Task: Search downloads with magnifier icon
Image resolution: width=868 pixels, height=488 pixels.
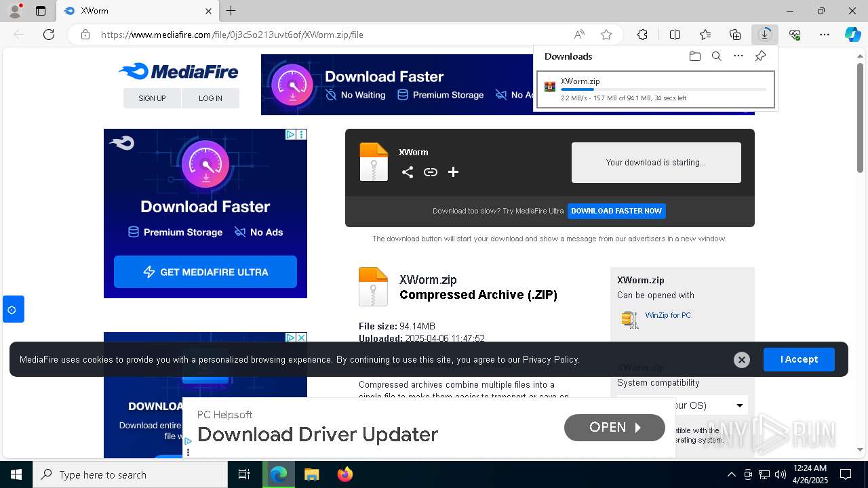Action: pos(716,56)
